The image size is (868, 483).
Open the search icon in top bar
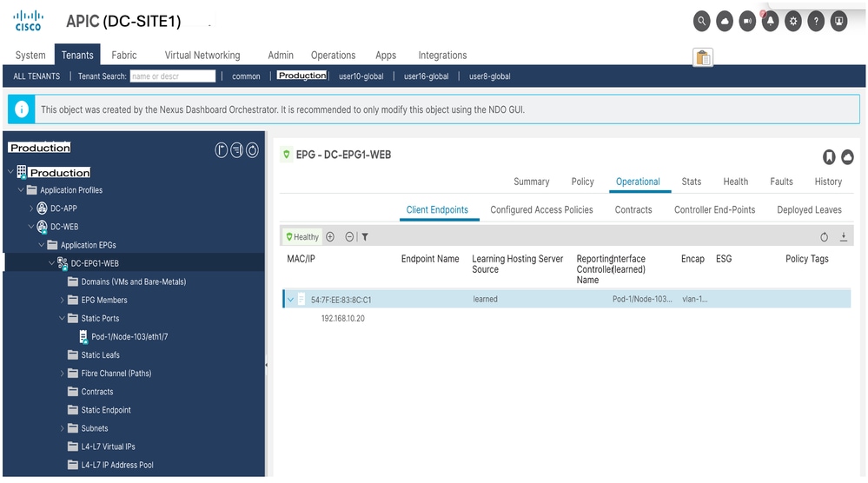pos(701,22)
